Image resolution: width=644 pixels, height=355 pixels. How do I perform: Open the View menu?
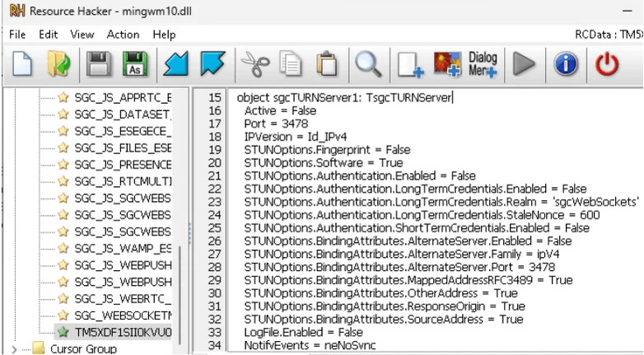(82, 35)
